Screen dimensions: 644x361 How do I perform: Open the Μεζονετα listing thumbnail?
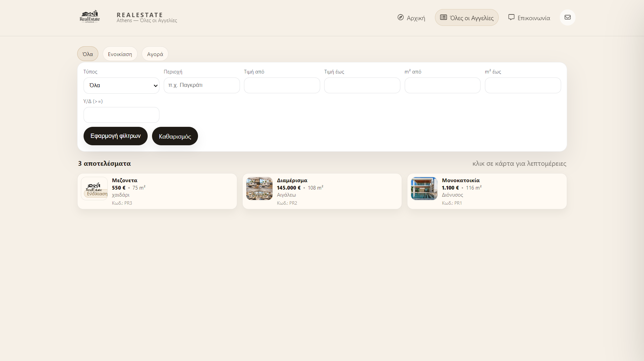94,189
